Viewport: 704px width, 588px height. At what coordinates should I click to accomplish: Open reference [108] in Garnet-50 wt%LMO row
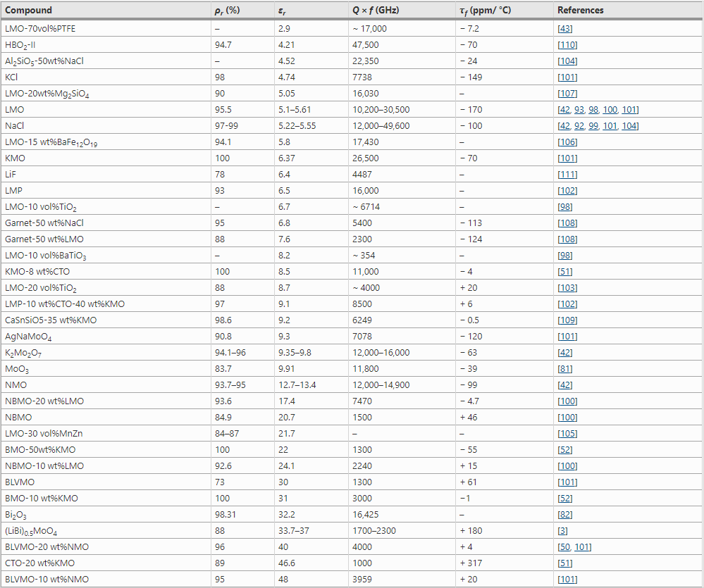point(567,239)
